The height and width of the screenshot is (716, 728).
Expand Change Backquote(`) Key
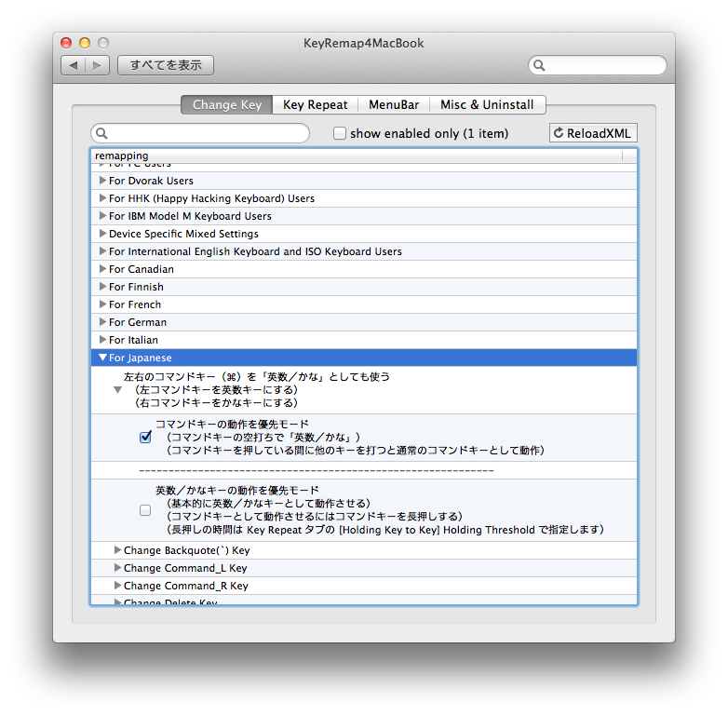point(118,549)
